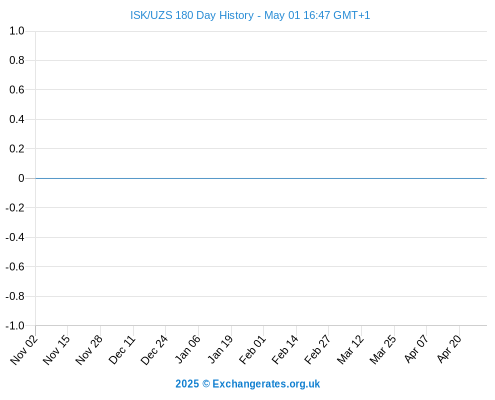Select the Dec 24 date label
Screen dimensions: 495x400
click(154, 350)
